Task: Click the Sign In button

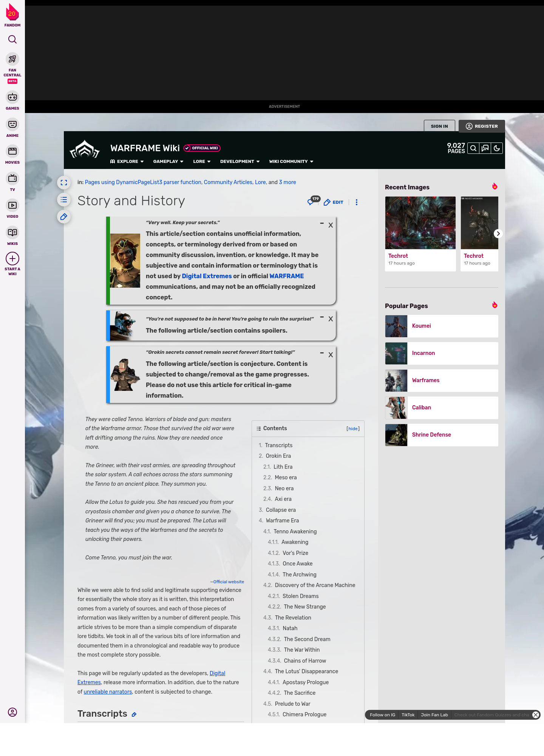Action: (x=439, y=126)
